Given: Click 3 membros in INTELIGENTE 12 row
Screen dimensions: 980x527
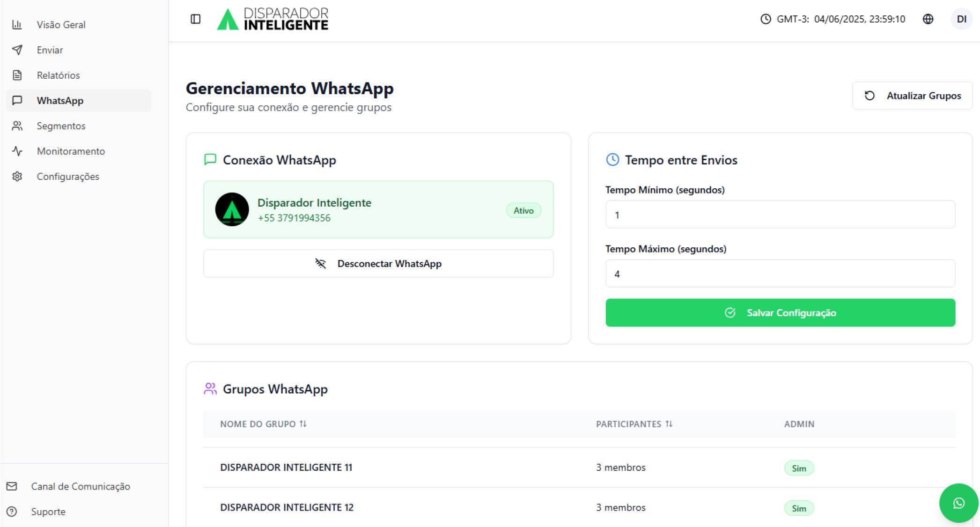Looking at the screenshot, I should (x=620, y=507).
